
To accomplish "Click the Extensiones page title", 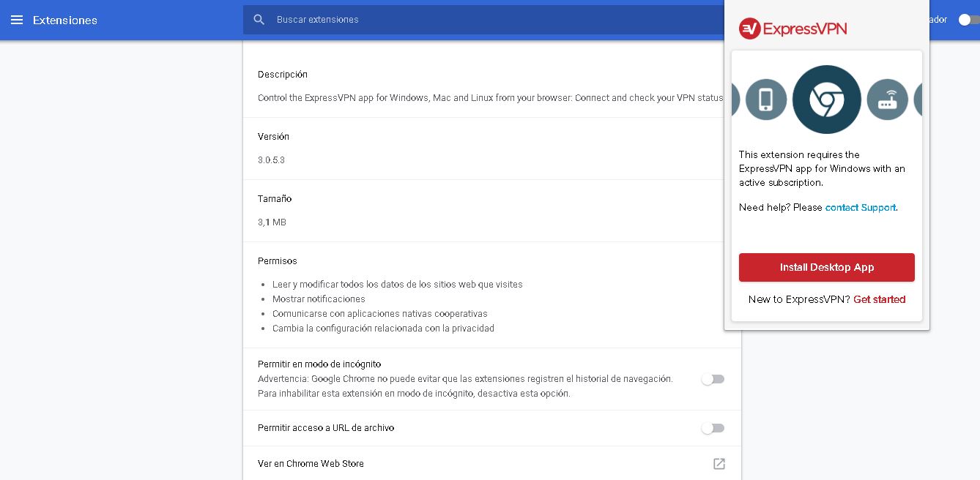I will 65,20.
